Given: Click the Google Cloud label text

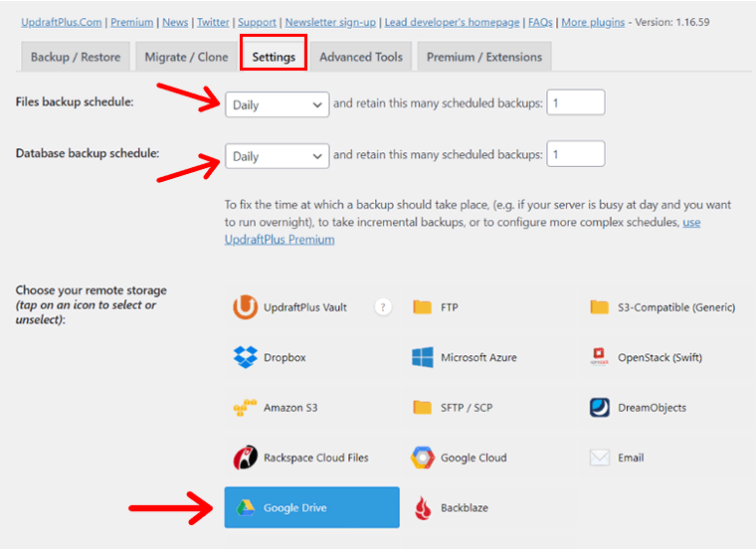Looking at the screenshot, I should tap(473, 457).
